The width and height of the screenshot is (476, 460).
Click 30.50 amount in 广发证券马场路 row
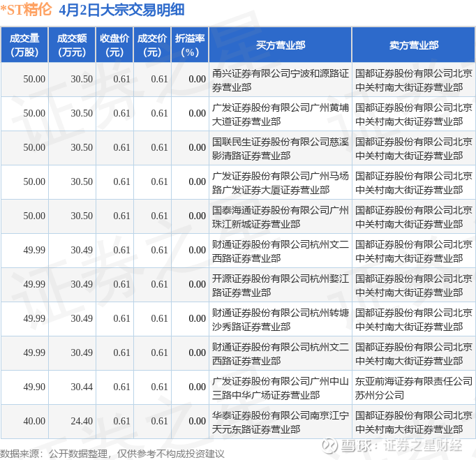(x=82, y=182)
